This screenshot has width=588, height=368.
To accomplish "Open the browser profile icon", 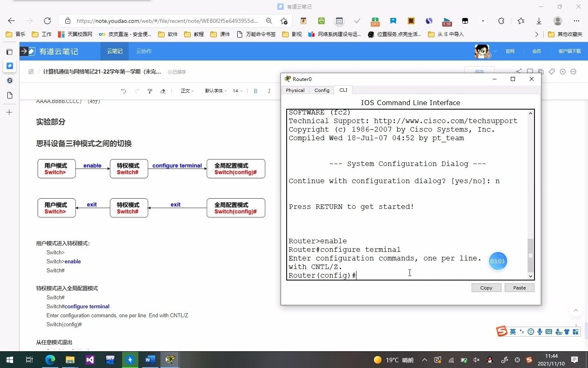I will (x=558, y=21).
